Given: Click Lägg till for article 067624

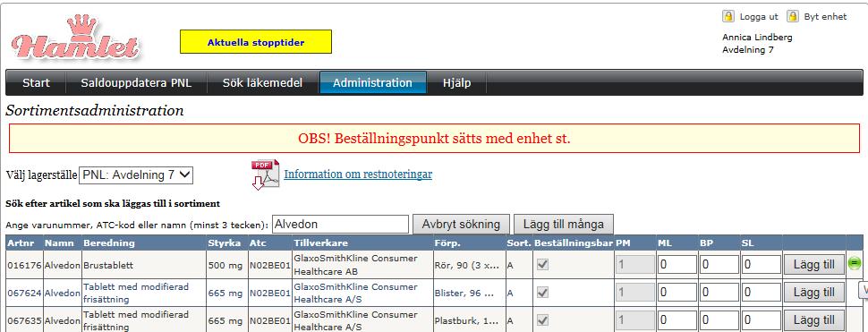Looking at the screenshot, I should click(x=813, y=292).
